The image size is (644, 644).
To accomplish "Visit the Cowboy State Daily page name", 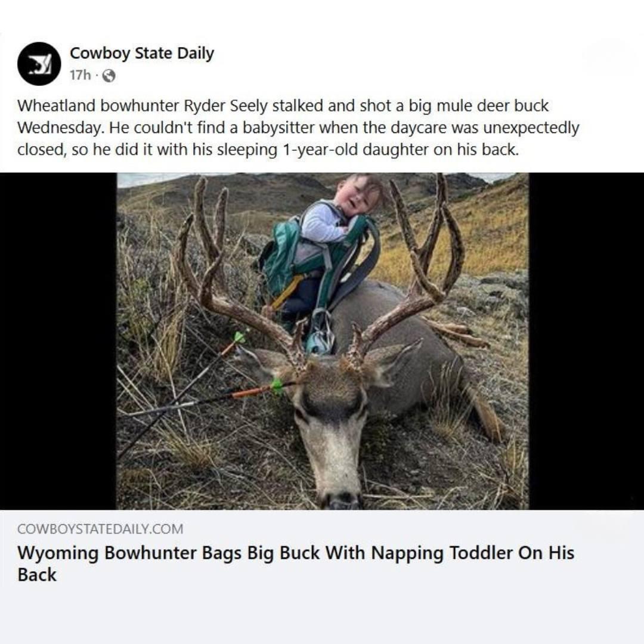I will pyautogui.click(x=142, y=54).
